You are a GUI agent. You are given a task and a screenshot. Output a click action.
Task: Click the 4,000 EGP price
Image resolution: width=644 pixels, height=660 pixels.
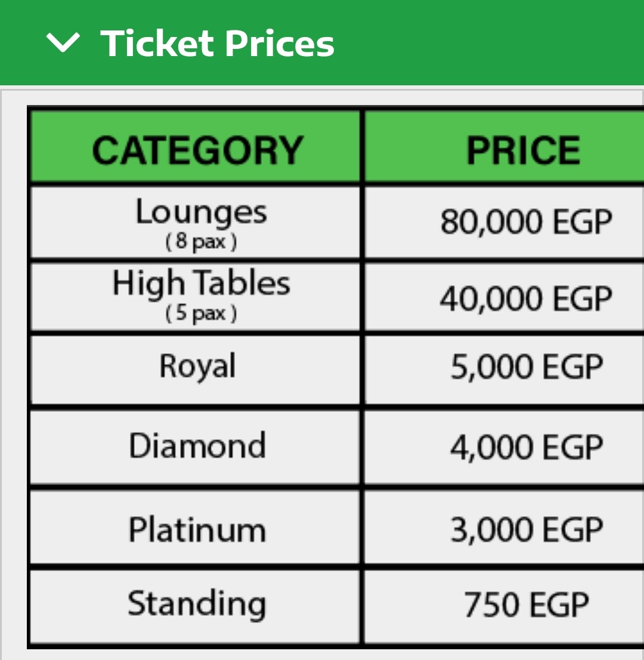pos(526,448)
